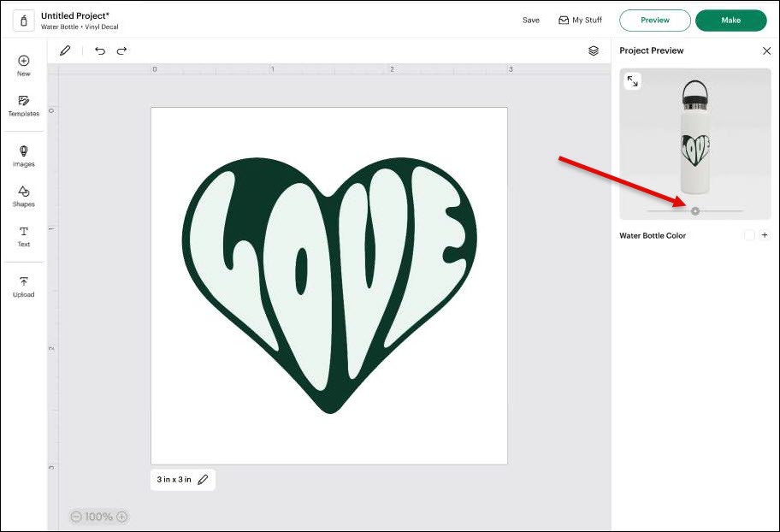This screenshot has width=780, height=532.
Task: Select the Text tool
Action: point(23,236)
